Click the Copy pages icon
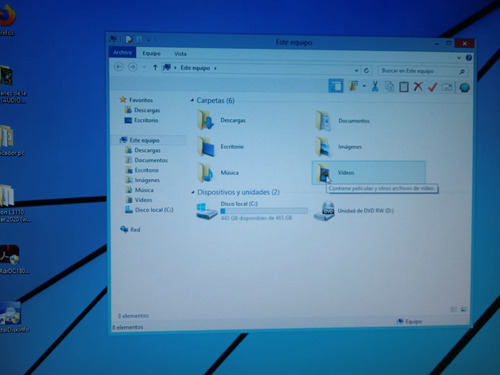The height and width of the screenshot is (375, 500). coord(389,87)
